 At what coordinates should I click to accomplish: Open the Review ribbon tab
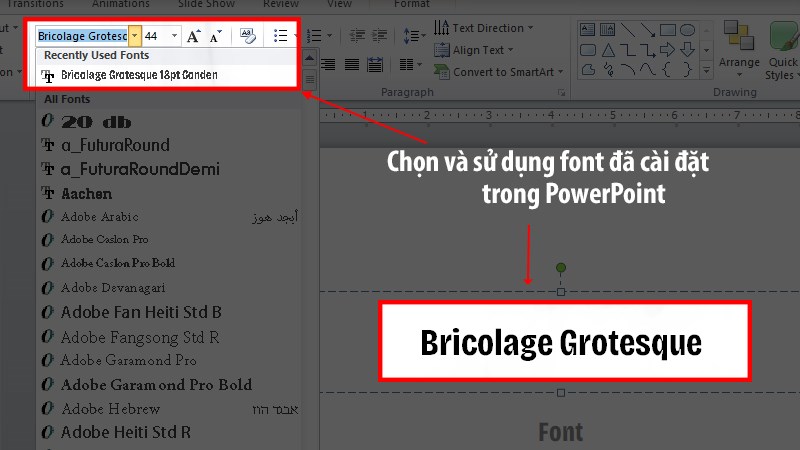281,4
